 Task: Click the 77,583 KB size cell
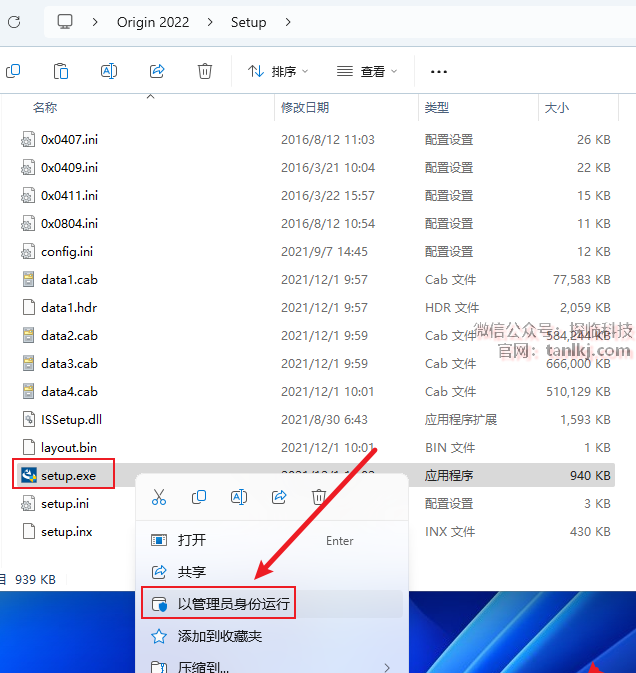click(581, 279)
